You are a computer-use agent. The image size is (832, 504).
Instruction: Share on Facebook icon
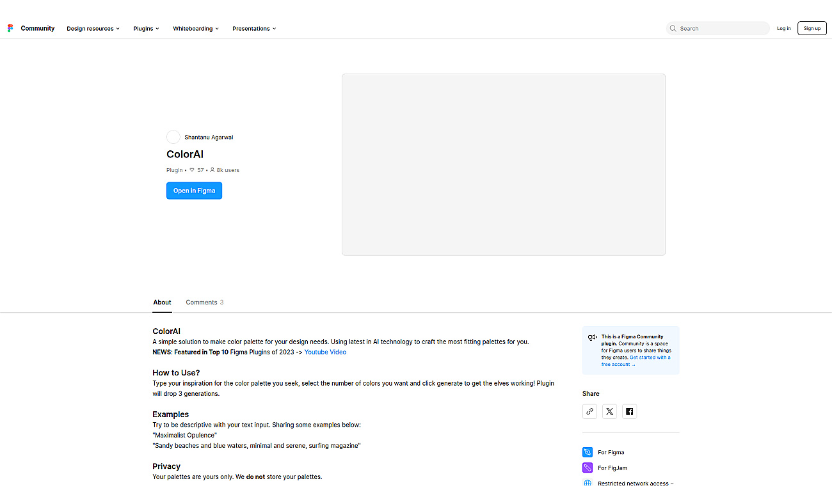click(x=629, y=411)
